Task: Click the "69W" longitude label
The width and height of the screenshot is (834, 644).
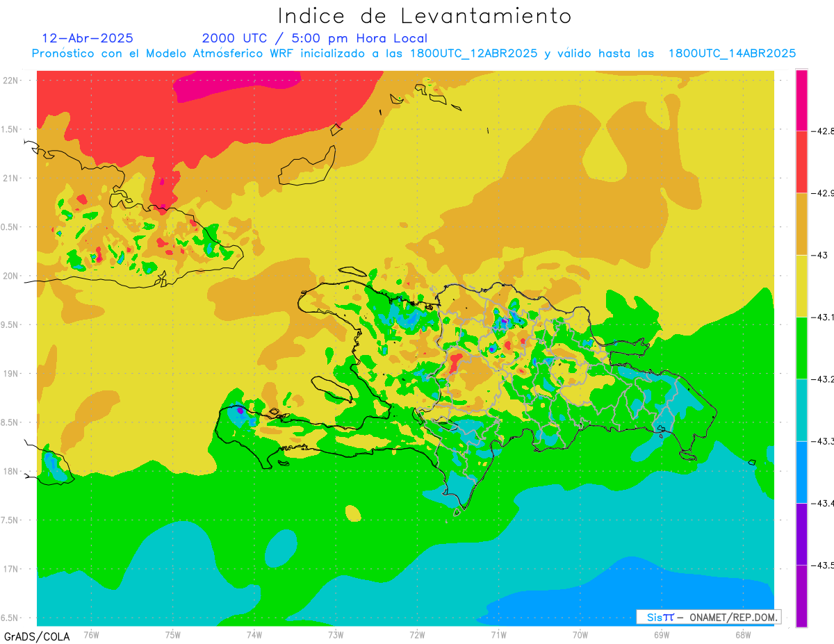Action: pos(662,635)
